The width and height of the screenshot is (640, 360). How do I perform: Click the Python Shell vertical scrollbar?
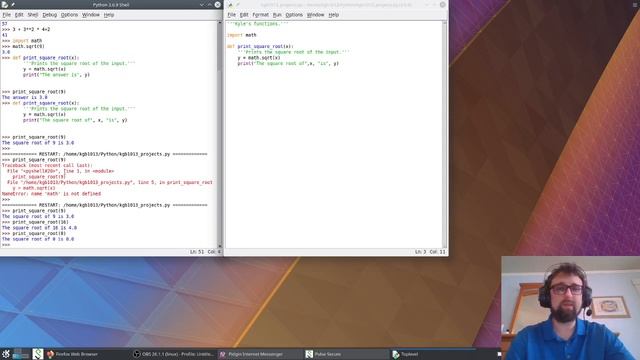point(220,134)
